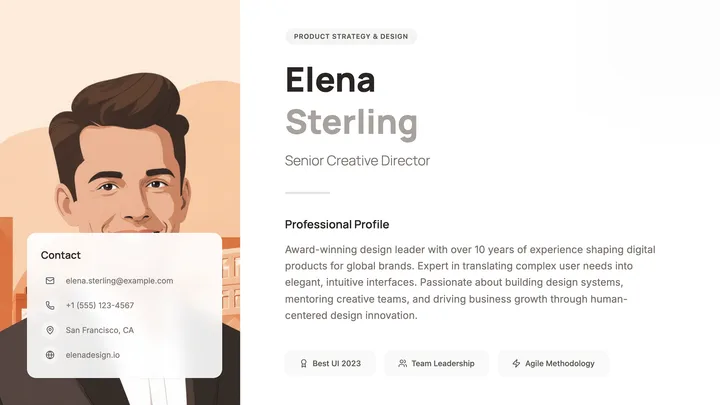Click the illustrated portrait face
This screenshot has width=720, height=405.
[126, 179]
